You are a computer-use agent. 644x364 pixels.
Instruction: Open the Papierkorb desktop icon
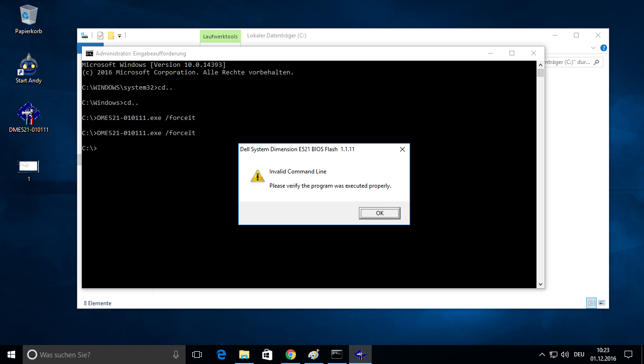coord(28,19)
